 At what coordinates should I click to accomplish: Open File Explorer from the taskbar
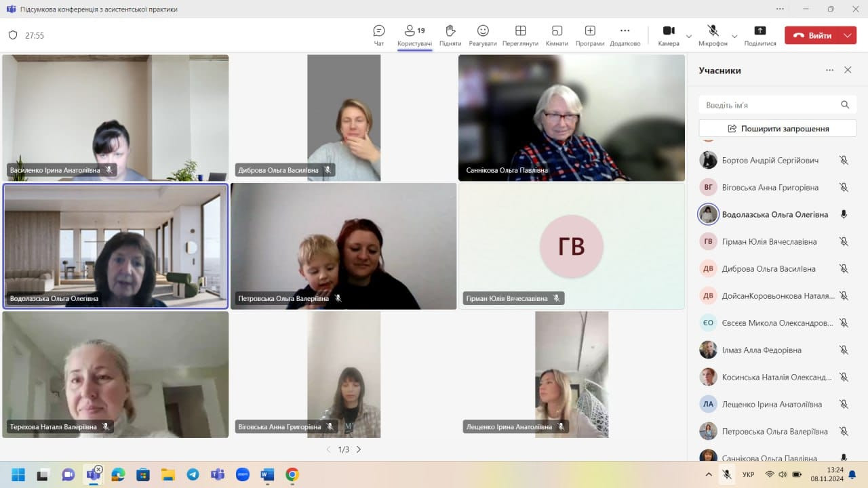(x=167, y=474)
